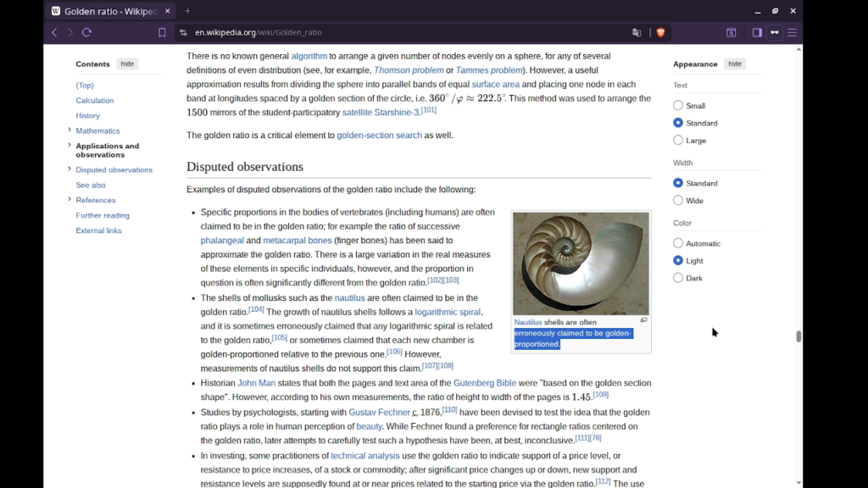Screen dimensions: 868x488
Task: Open Nautilus link in image caption
Action: 527,322
